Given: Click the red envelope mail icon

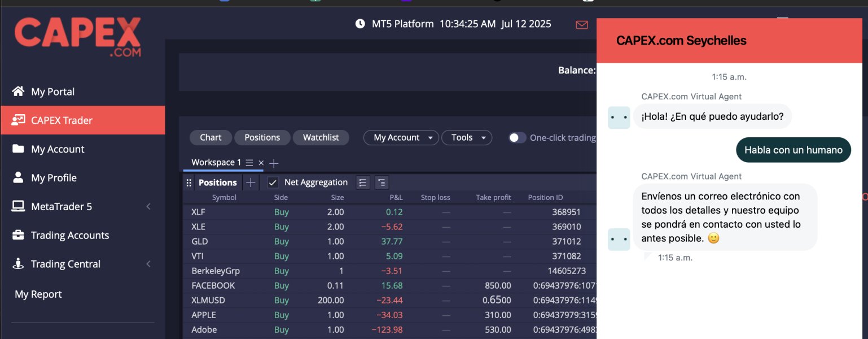Looking at the screenshot, I should [x=581, y=24].
